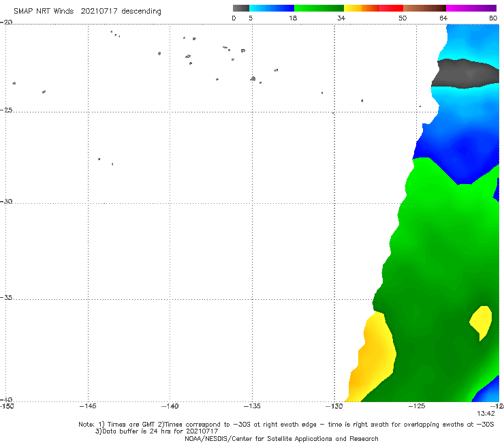Click the green segment of the color bar
Viewport: 504px width, 443px height.
pos(319,8)
